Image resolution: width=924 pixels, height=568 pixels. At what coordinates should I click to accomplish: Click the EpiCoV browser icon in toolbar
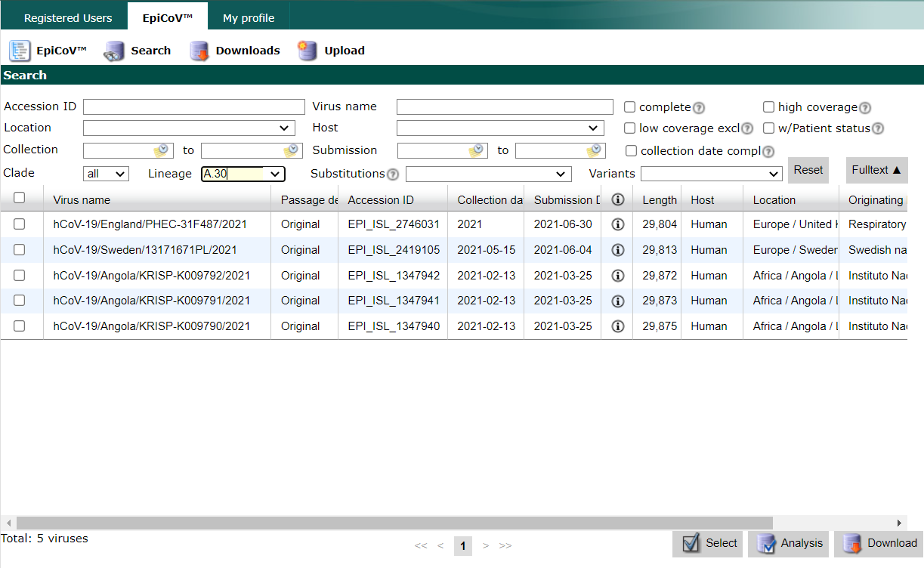[20, 51]
